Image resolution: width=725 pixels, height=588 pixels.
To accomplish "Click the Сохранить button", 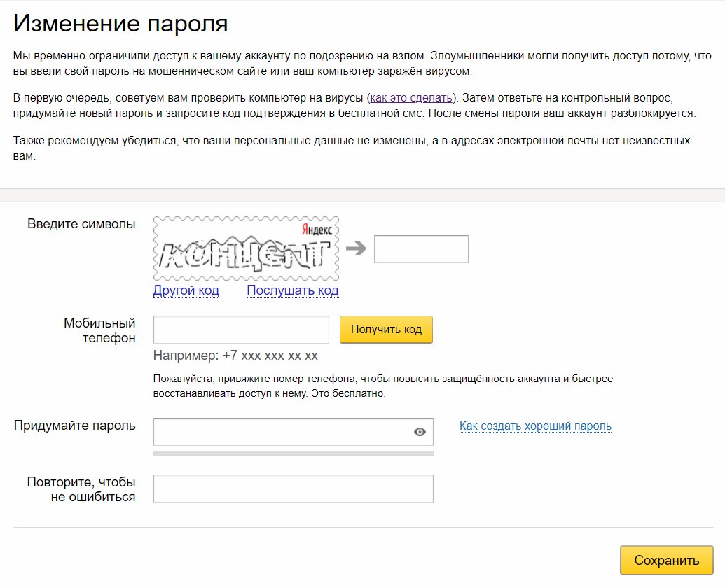I will click(x=666, y=560).
